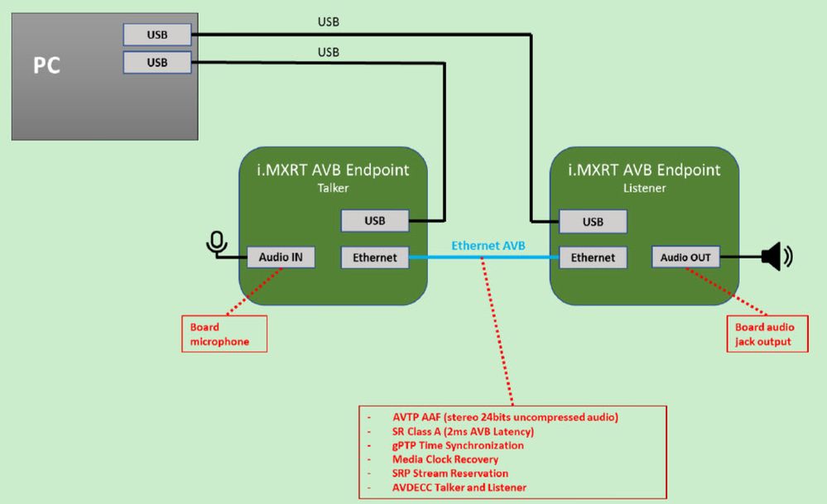Screen dimensions: 827x504
Task: Select the USB label on the Listener cable
Action: coord(328,22)
